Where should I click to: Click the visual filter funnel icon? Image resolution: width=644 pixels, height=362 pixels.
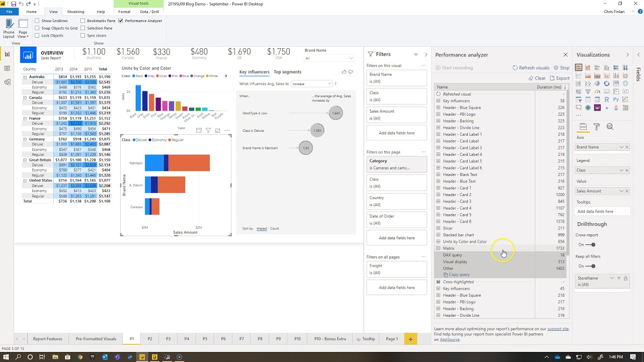(208, 130)
